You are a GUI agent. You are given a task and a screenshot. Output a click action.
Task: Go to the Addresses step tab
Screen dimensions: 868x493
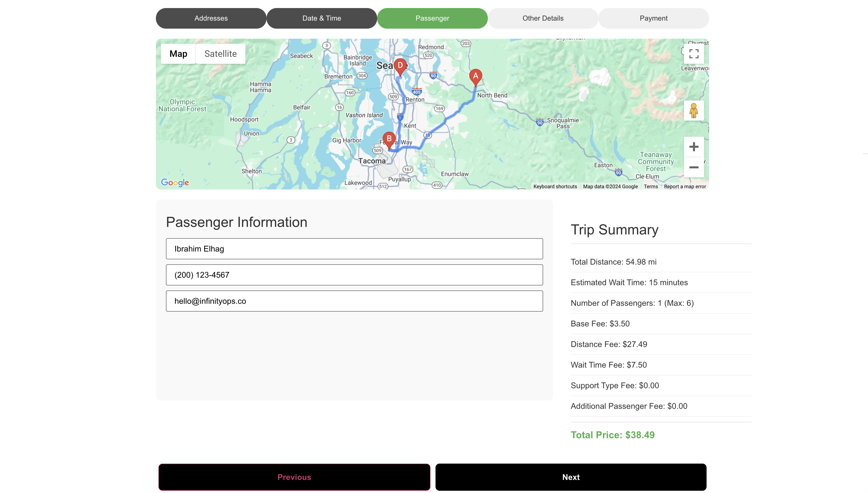pos(211,18)
